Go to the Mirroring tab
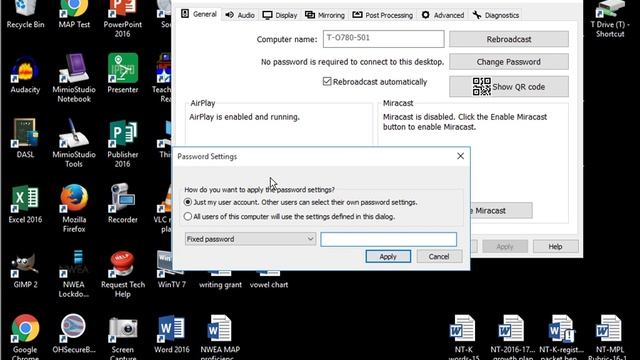Screen dimensions: 640x360 tap(325, 15)
